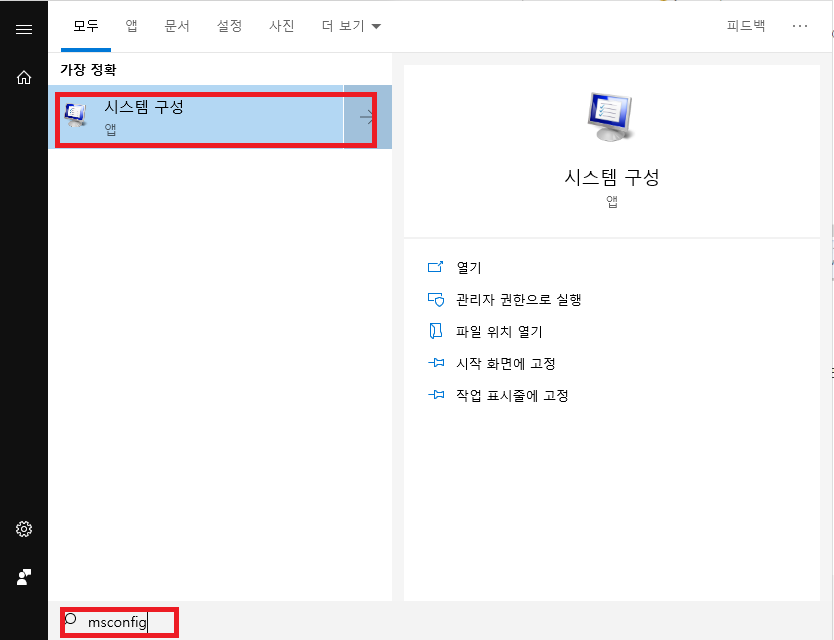Open the hamburger menu in sidebar
The image size is (834, 640).
(24, 29)
